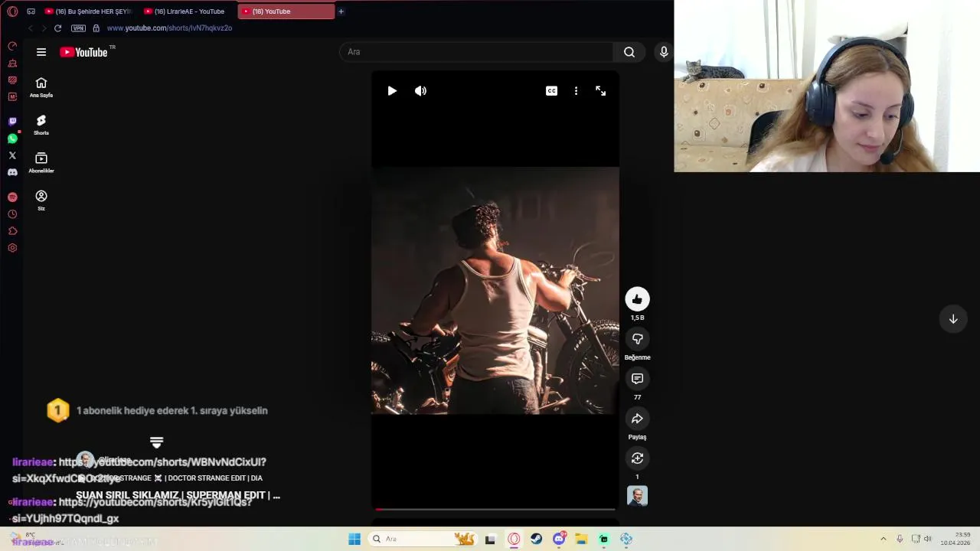Open the 23:59 clock and date flyout
Viewport: 980px width, 551px height.
click(x=955, y=539)
